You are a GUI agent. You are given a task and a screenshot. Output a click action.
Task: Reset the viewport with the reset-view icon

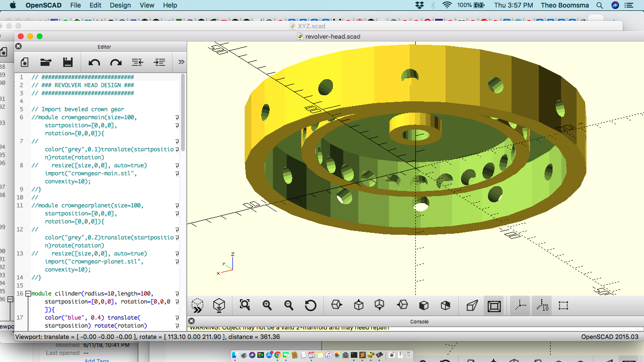pyautogui.click(x=310, y=305)
